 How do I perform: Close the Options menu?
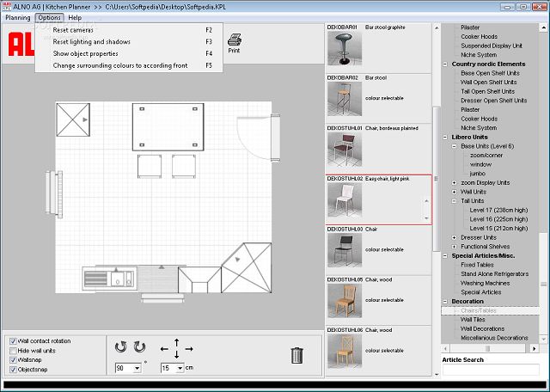(50, 17)
